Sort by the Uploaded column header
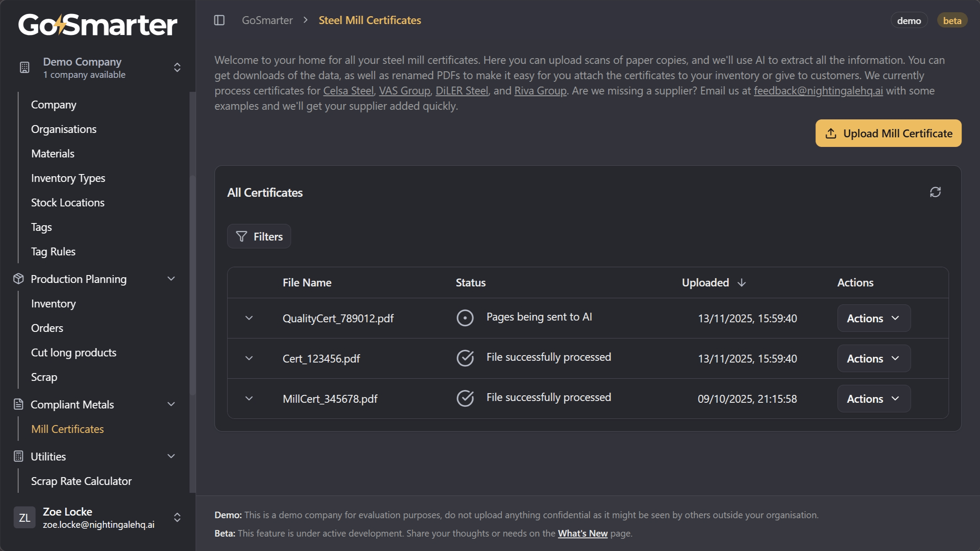Screen dimensions: 980x551 [705, 282]
